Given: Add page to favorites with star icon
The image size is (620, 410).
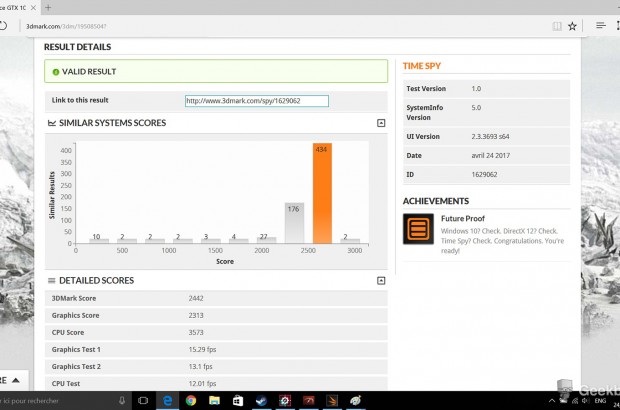Looking at the screenshot, I should pyautogui.click(x=571, y=26).
